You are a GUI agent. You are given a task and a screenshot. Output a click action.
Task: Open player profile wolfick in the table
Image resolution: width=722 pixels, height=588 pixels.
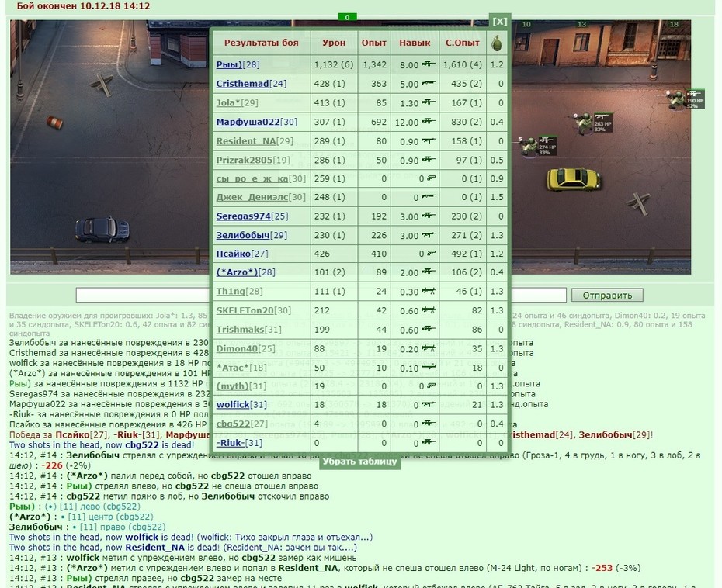233,404
